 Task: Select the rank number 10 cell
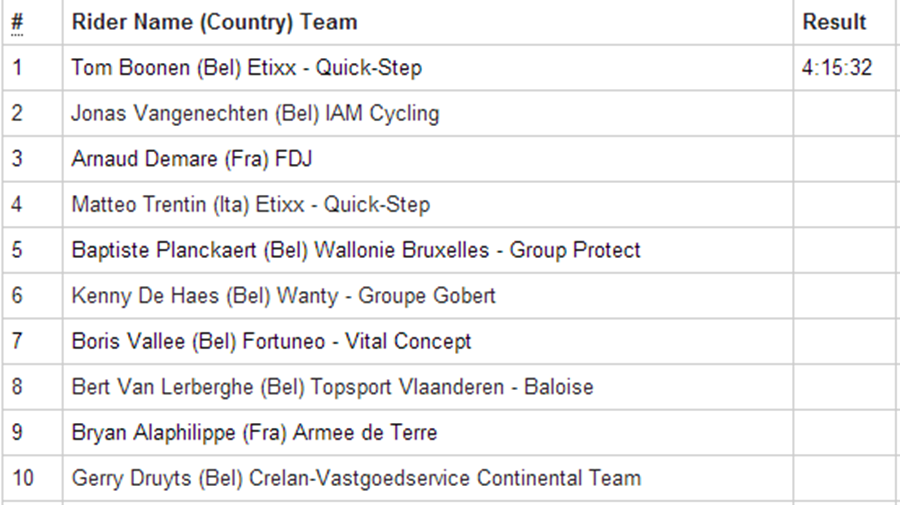point(22,478)
